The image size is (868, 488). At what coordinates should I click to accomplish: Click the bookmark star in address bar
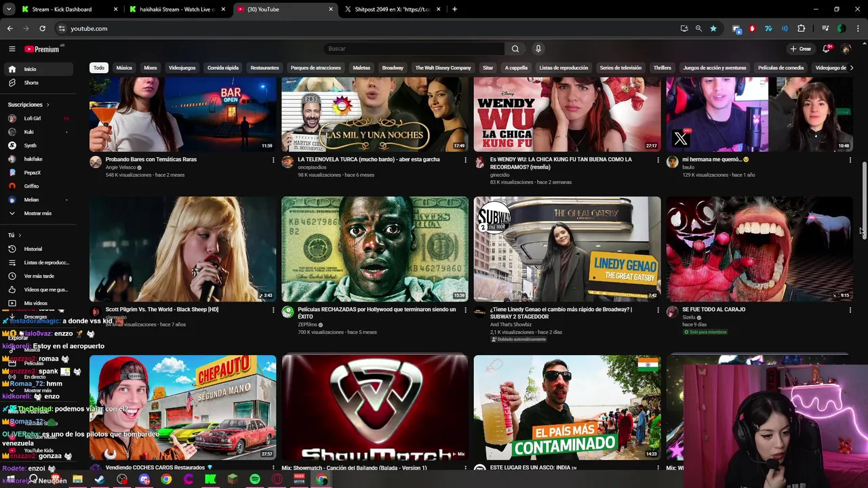(x=713, y=28)
